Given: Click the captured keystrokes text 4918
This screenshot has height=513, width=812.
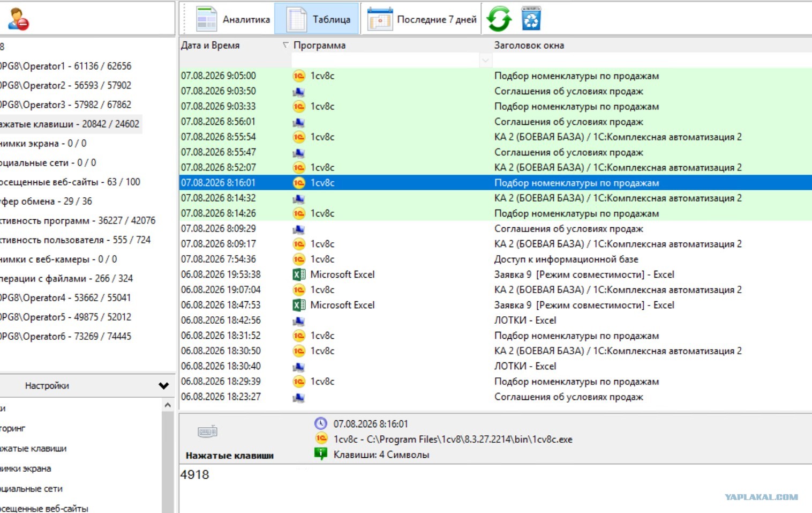Looking at the screenshot, I should click(x=195, y=474).
